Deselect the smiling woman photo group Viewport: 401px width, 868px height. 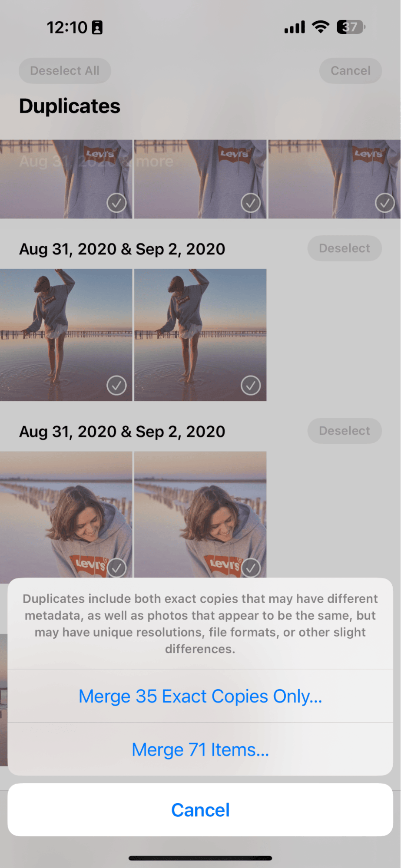[345, 431]
